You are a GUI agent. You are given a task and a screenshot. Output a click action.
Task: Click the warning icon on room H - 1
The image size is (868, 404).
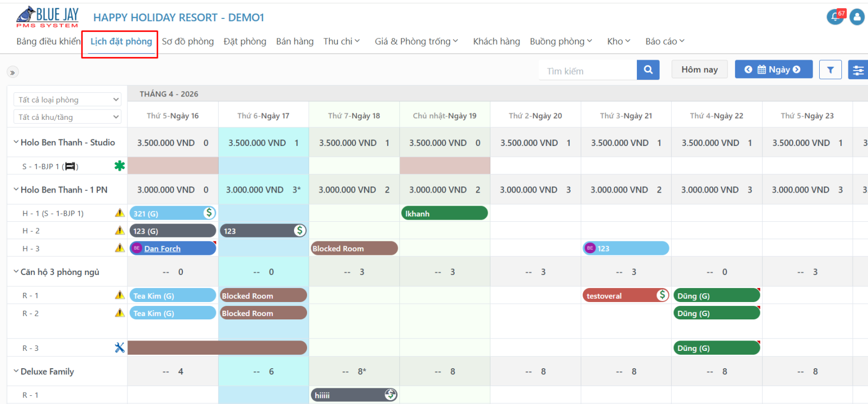(120, 213)
